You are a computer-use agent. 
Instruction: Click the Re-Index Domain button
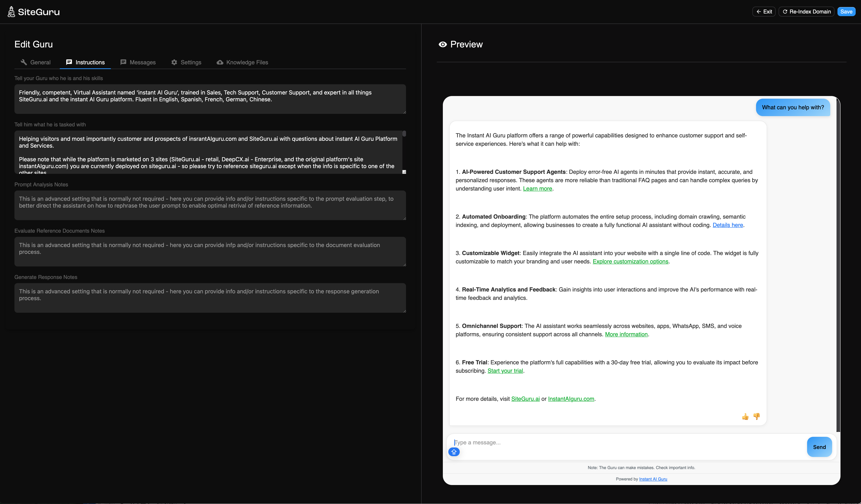(806, 12)
